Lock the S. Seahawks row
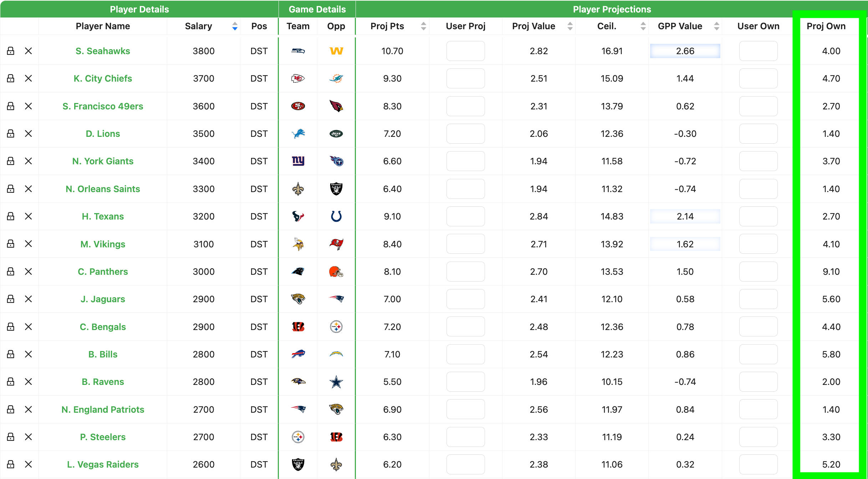The width and height of the screenshot is (868, 479). point(11,51)
